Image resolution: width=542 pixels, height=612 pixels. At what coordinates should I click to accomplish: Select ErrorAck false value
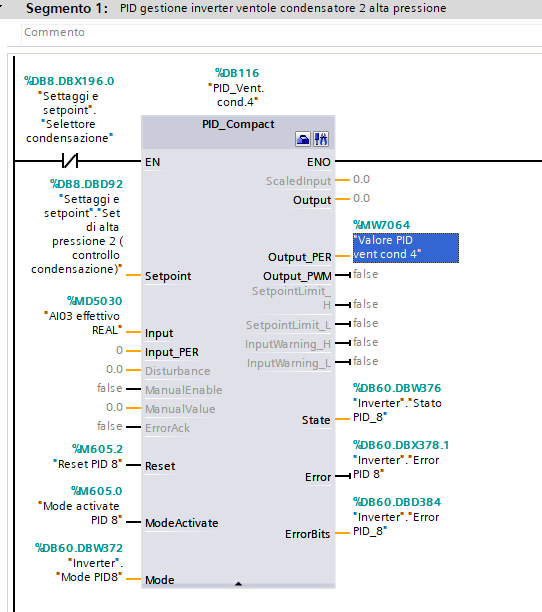tap(110, 426)
